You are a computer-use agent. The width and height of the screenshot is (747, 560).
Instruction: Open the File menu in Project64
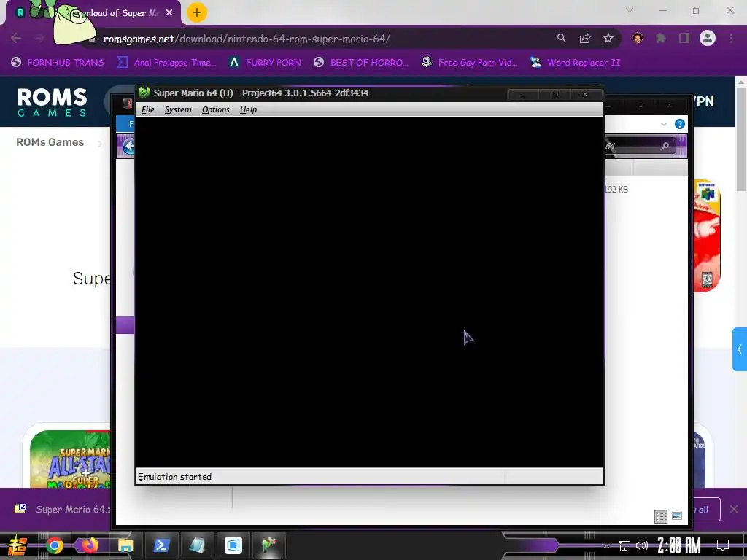147,109
